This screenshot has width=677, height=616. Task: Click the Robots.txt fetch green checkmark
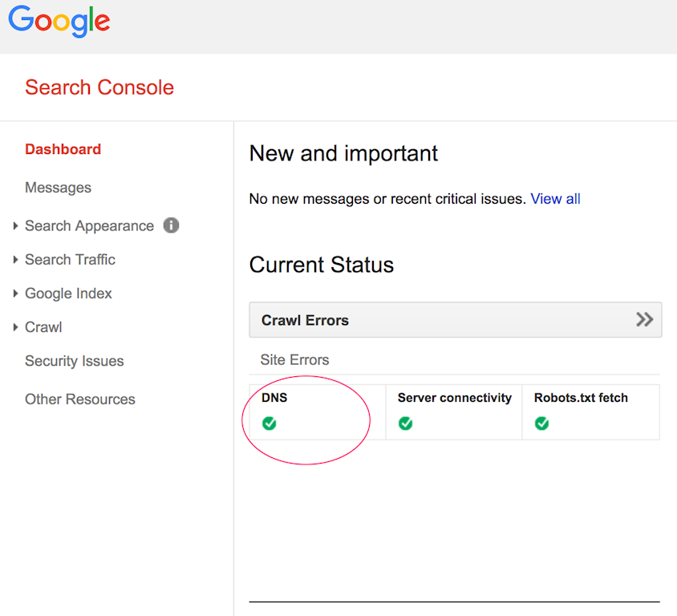pyautogui.click(x=542, y=423)
